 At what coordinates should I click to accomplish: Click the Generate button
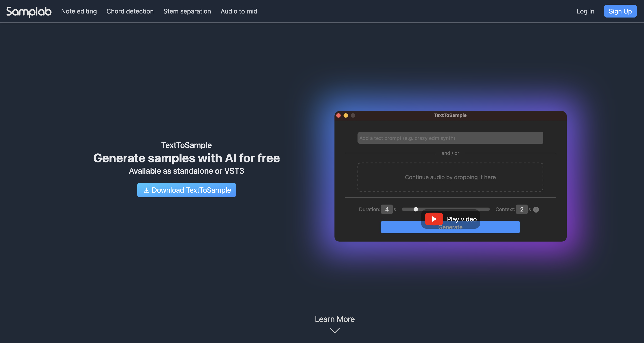(x=450, y=227)
